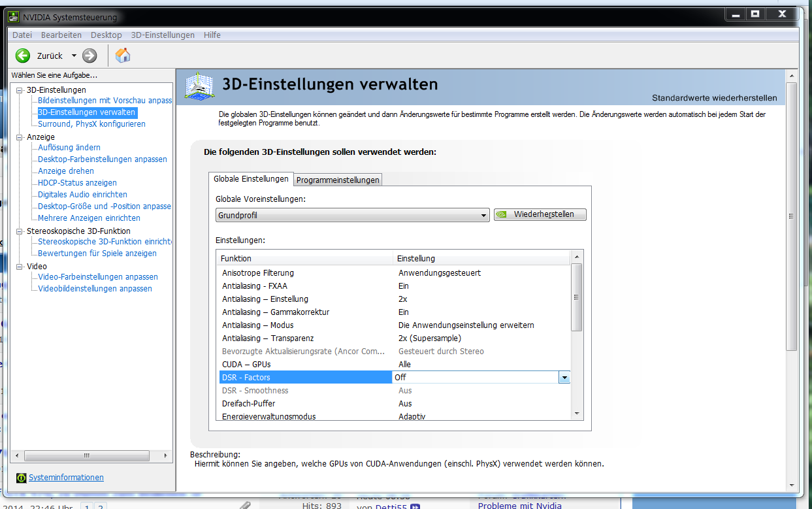The image size is (812, 509).
Task: Click the Anwendungsgesteuert setting value
Action: (x=440, y=273)
